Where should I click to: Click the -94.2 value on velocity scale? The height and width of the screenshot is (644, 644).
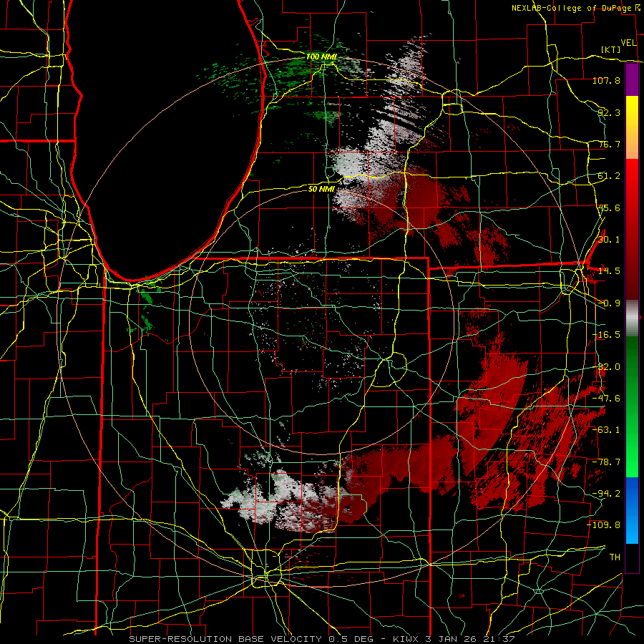tap(607, 494)
